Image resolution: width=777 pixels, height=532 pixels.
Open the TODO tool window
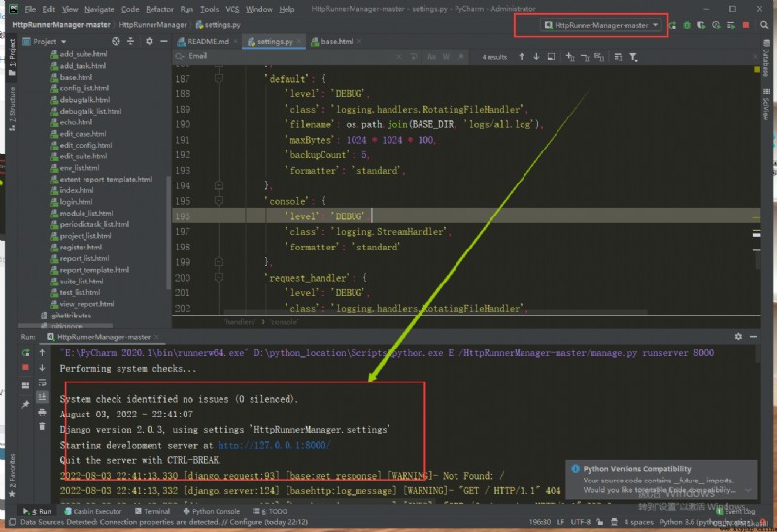[x=271, y=511]
